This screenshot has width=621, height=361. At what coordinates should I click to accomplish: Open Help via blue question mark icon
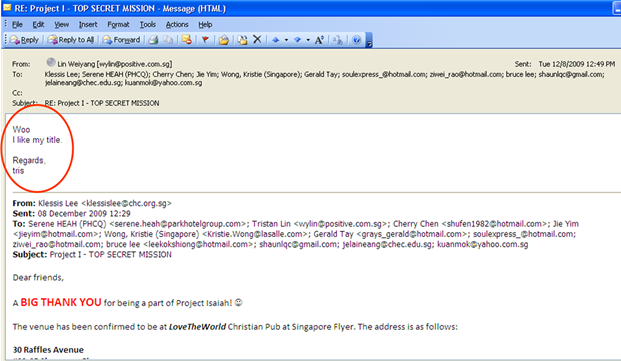(x=356, y=40)
